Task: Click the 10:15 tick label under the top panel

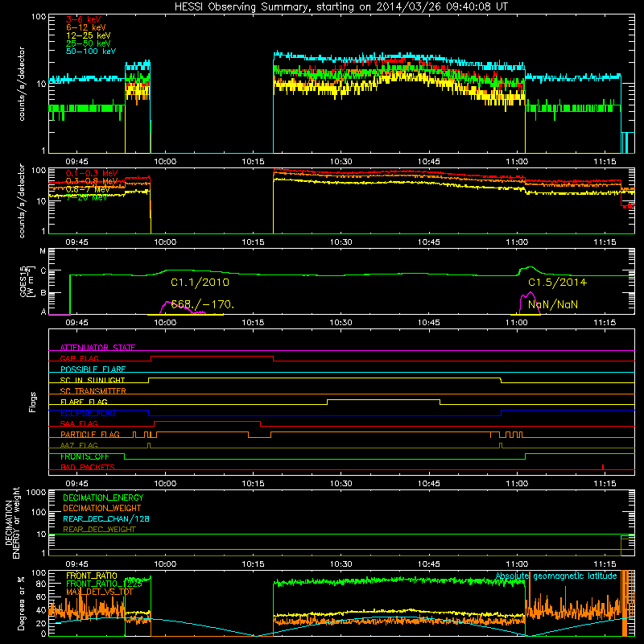Action: click(253, 162)
